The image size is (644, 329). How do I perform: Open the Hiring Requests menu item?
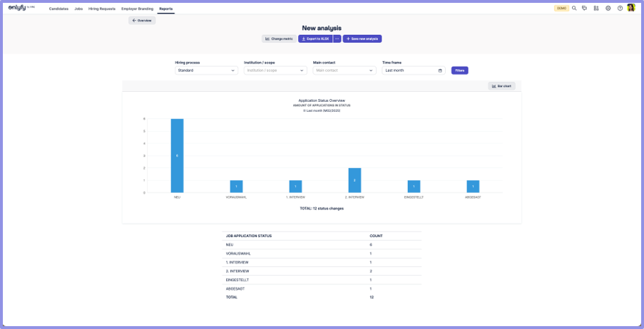coord(102,9)
